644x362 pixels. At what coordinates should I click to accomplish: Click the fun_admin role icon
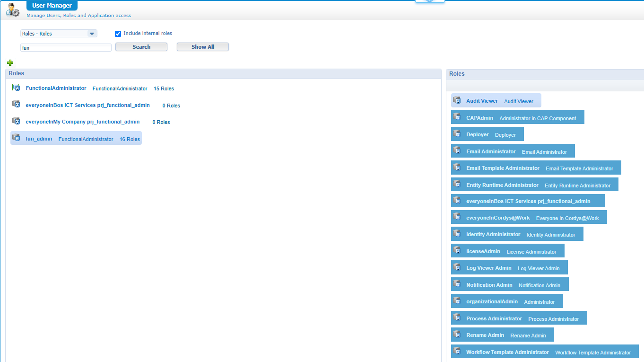(16, 138)
